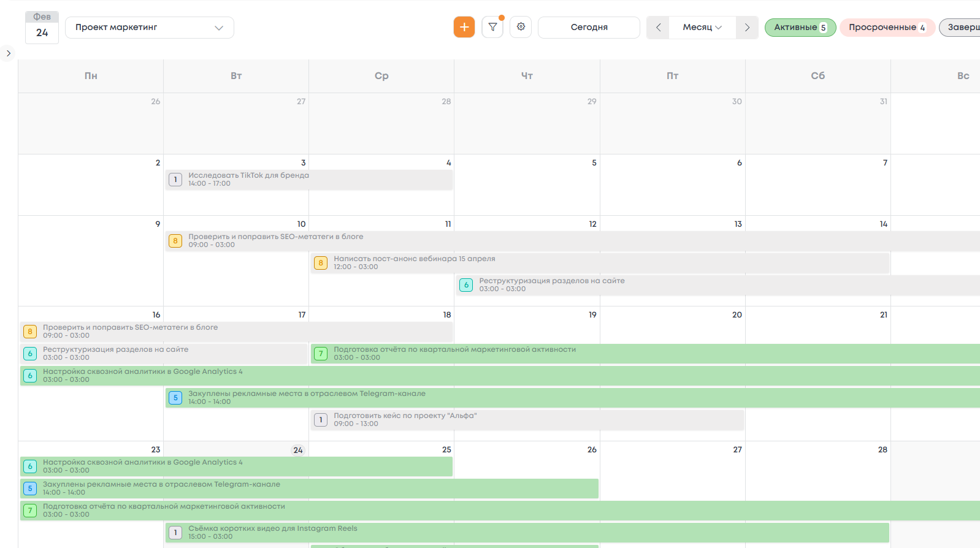This screenshot has width=980, height=548.
Task: Go to next month arrow
Action: (747, 28)
